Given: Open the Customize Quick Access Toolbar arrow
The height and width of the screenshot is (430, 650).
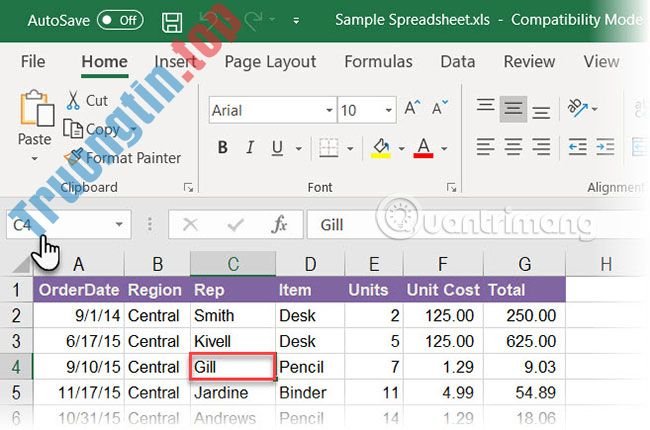Looking at the screenshot, I should (296, 20).
